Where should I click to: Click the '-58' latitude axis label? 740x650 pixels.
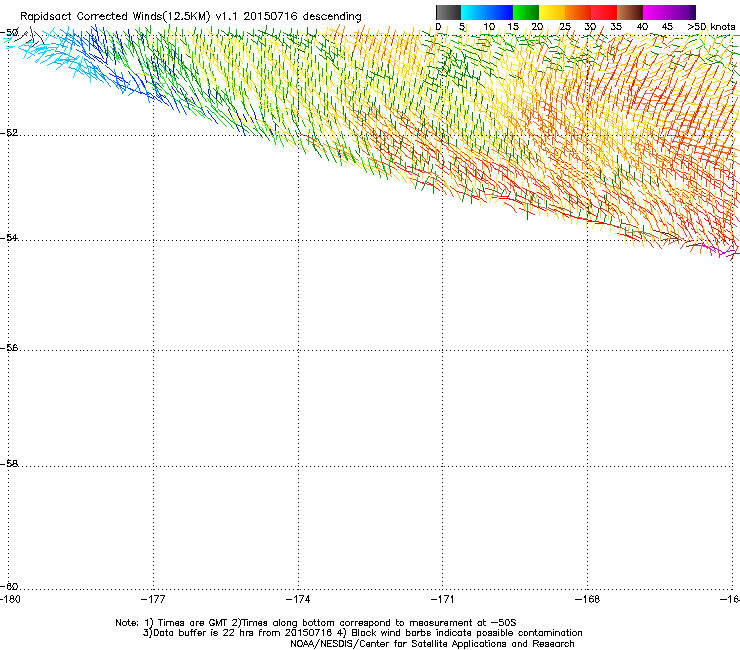(9, 464)
